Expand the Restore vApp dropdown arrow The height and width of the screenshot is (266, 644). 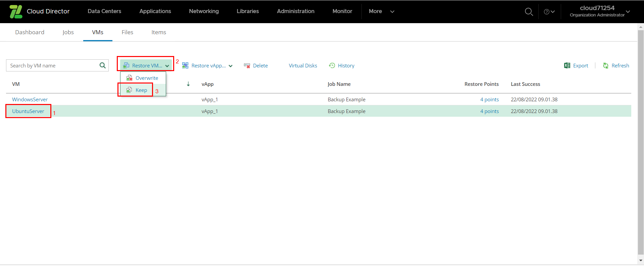click(x=231, y=66)
